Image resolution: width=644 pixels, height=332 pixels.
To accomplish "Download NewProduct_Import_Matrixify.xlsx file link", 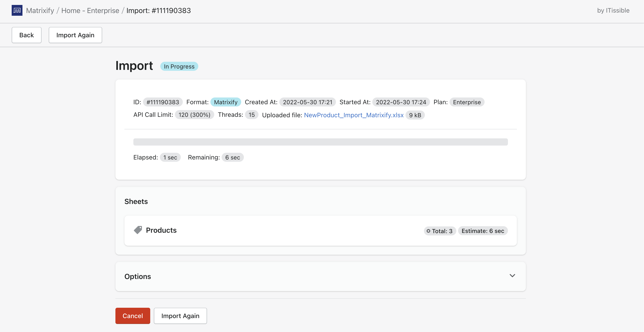I will tap(353, 115).
